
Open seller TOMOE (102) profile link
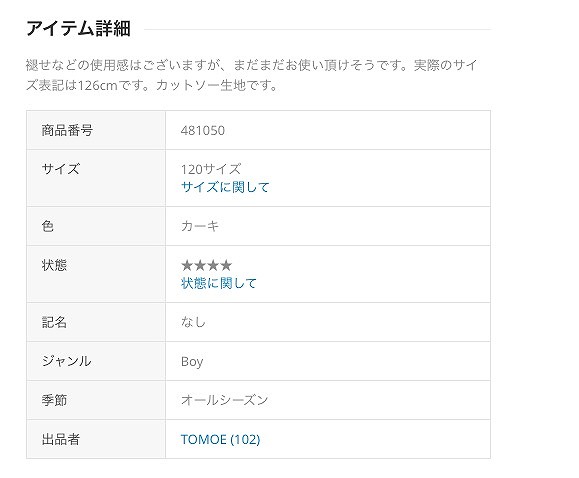tap(220, 439)
